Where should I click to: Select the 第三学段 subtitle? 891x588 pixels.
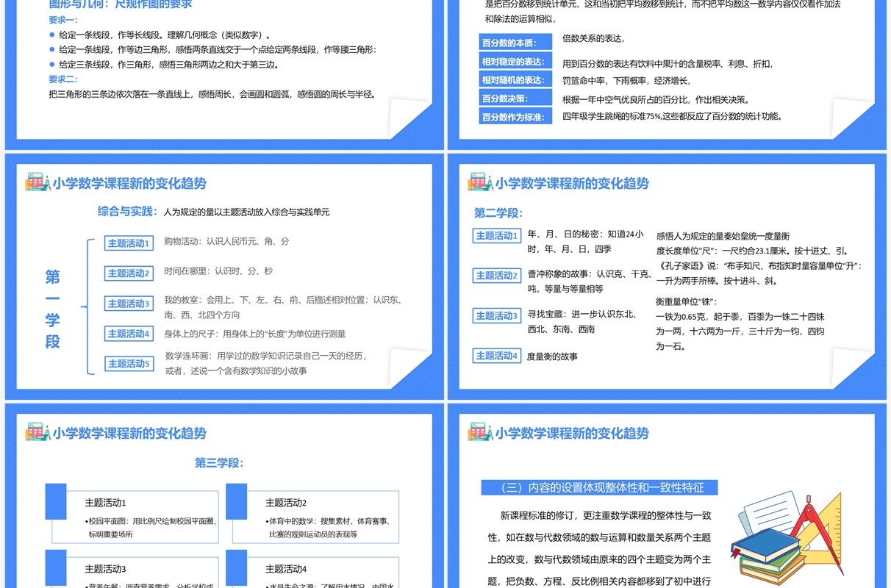[219, 463]
